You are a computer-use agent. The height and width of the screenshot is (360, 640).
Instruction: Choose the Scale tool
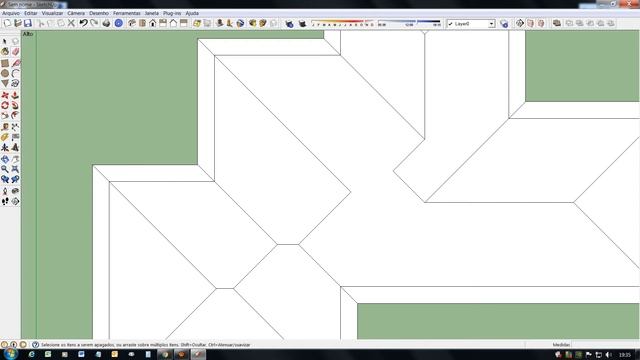click(x=5, y=116)
